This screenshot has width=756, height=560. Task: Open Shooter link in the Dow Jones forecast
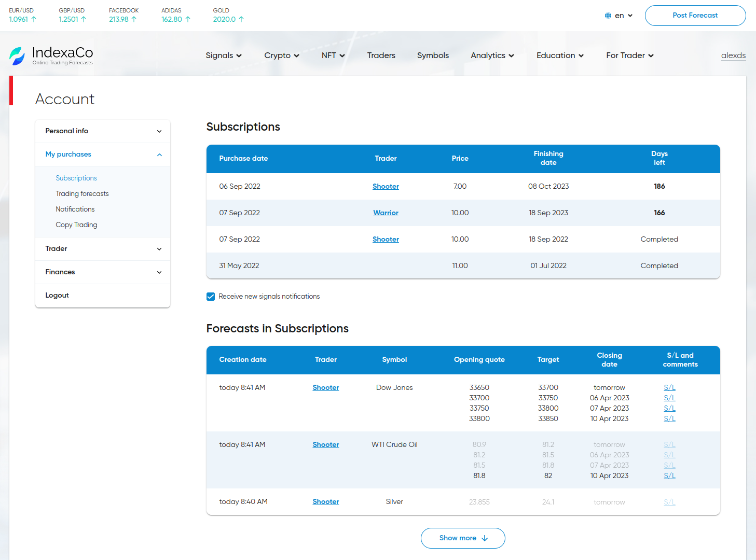tap(326, 388)
